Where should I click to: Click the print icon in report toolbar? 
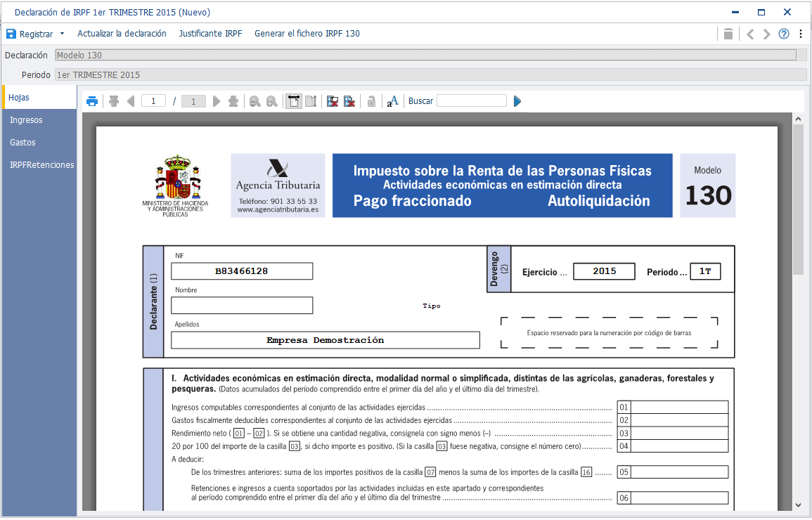pyautogui.click(x=92, y=101)
